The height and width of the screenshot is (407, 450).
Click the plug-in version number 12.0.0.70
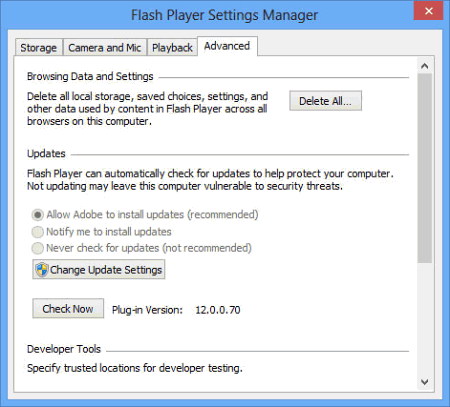(218, 310)
